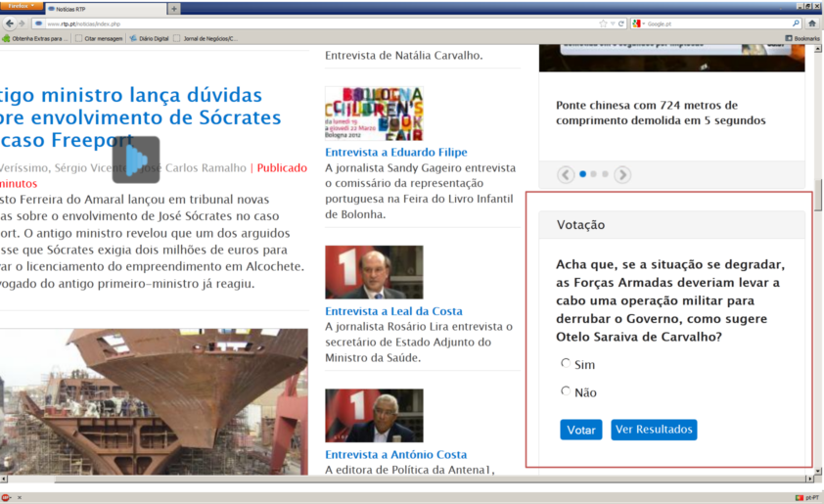Click the search magnifier icon
824x504 pixels.
tap(796, 23)
